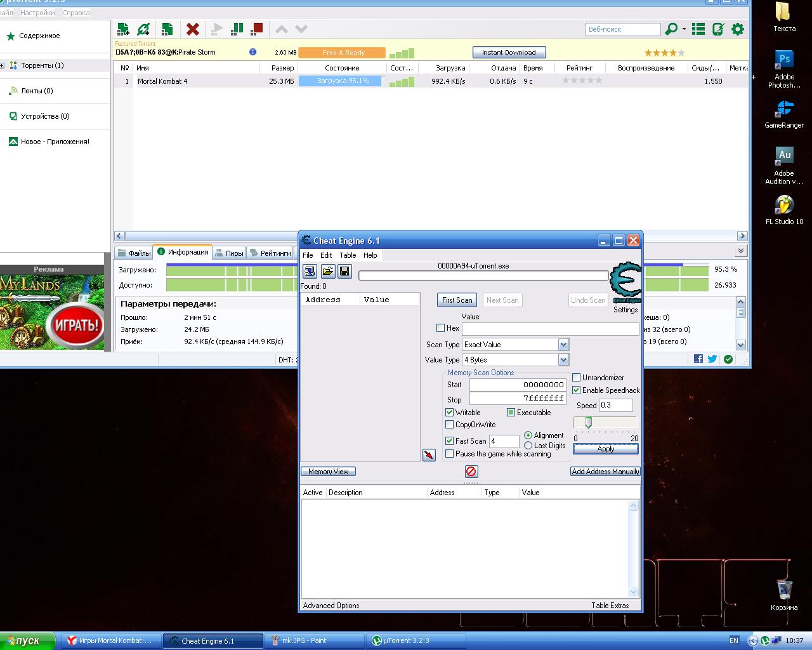Open the Cheat Engine File menu
This screenshot has width=812, height=650.
point(308,255)
